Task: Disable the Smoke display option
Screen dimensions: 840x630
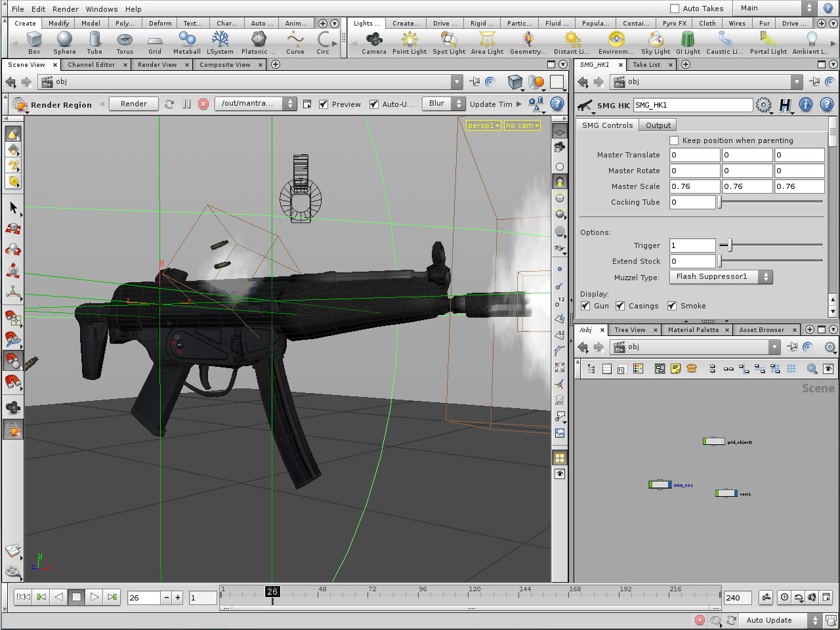Action: pos(672,306)
